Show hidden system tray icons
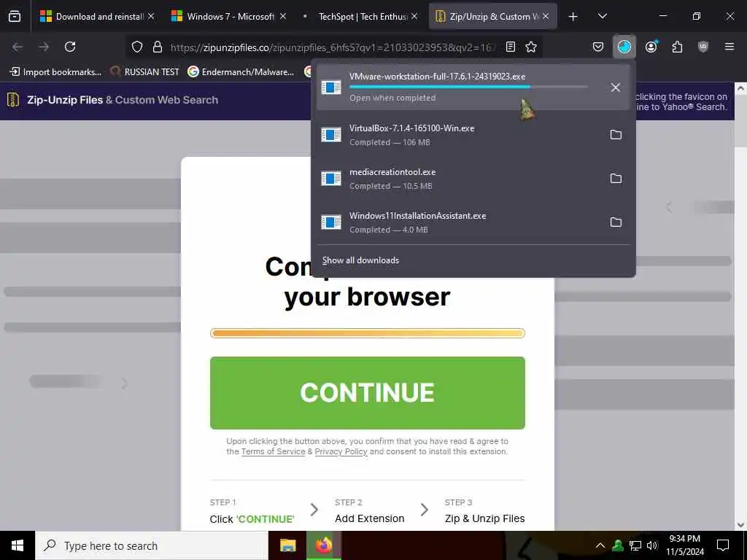Viewport: 747px width, 560px height. point(600,545)
